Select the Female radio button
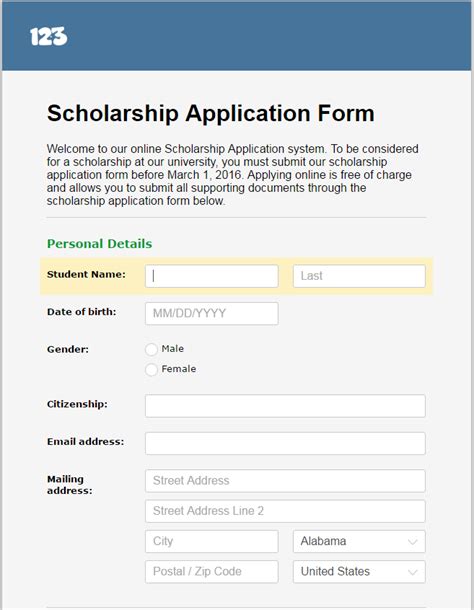This screenshot has width=474, height=610. tap(151, 370)
